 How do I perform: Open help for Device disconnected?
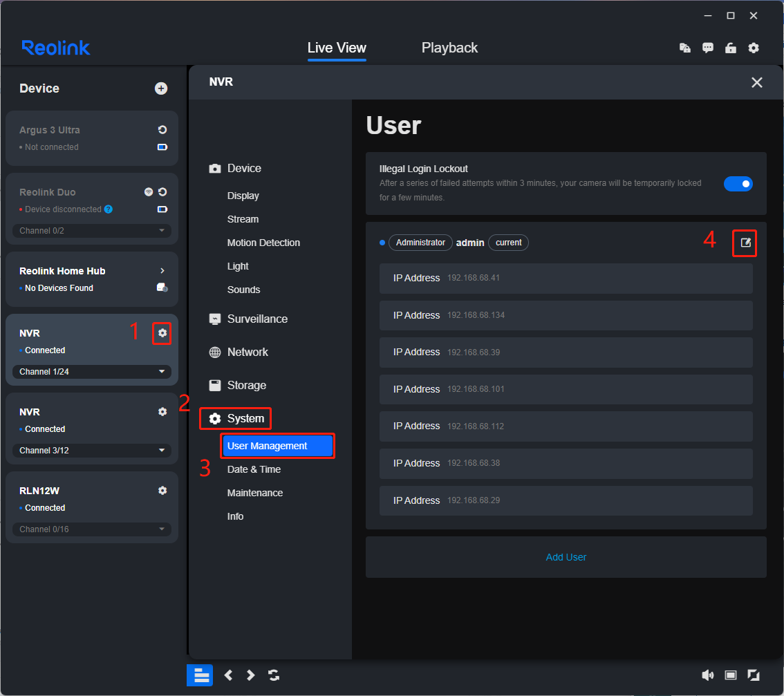tap(108, 209)
